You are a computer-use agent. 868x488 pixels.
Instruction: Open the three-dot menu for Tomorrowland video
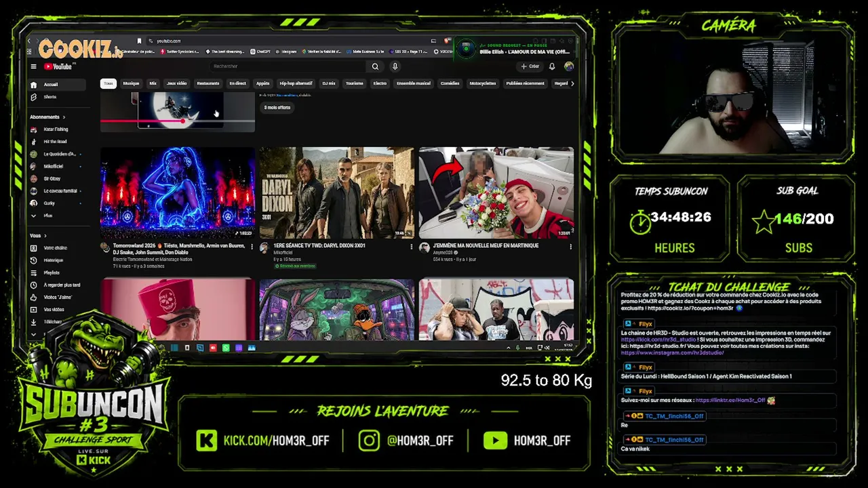252,247
